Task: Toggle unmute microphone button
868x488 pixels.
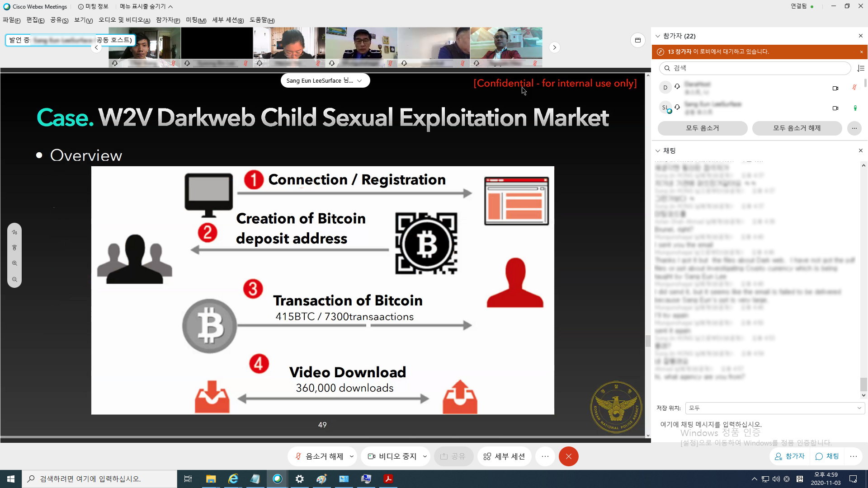Action: 320,456
